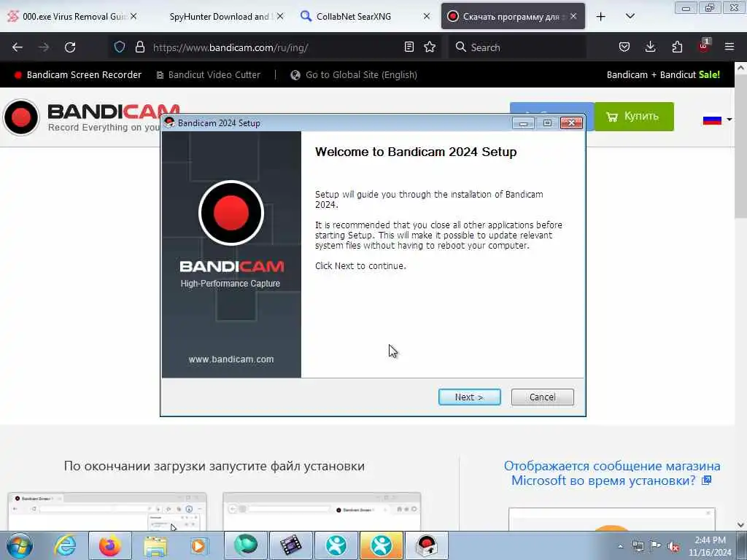747x560 pixels.
Task: Open the taskbar clock showing 2:44 PM
Action: tap(710, 546)
